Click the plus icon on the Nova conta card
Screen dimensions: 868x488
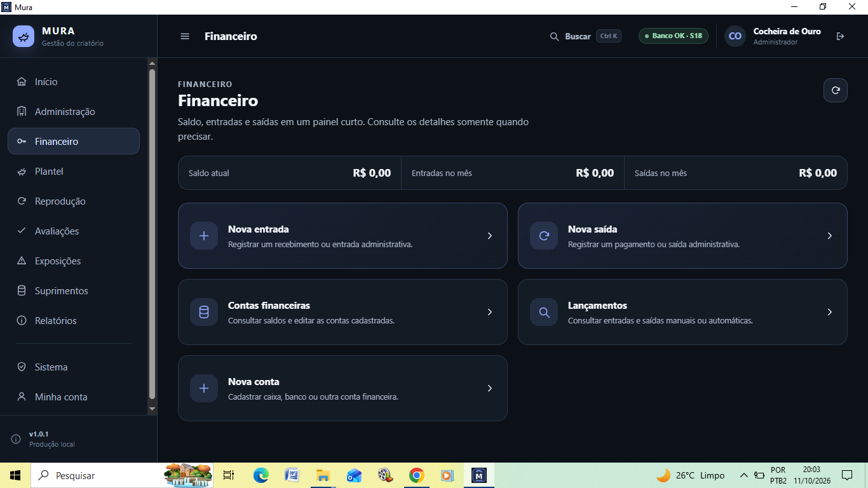coord(204,388)
